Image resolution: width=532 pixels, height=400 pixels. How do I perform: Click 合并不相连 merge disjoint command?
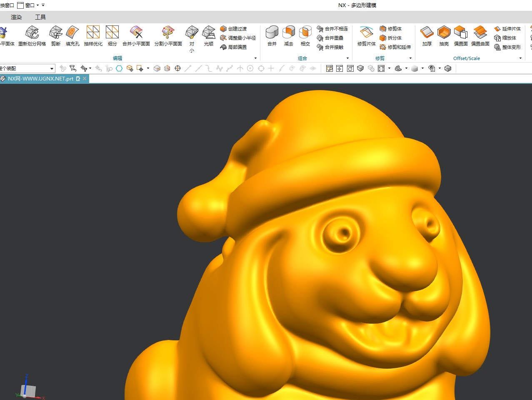pos(332,29)
